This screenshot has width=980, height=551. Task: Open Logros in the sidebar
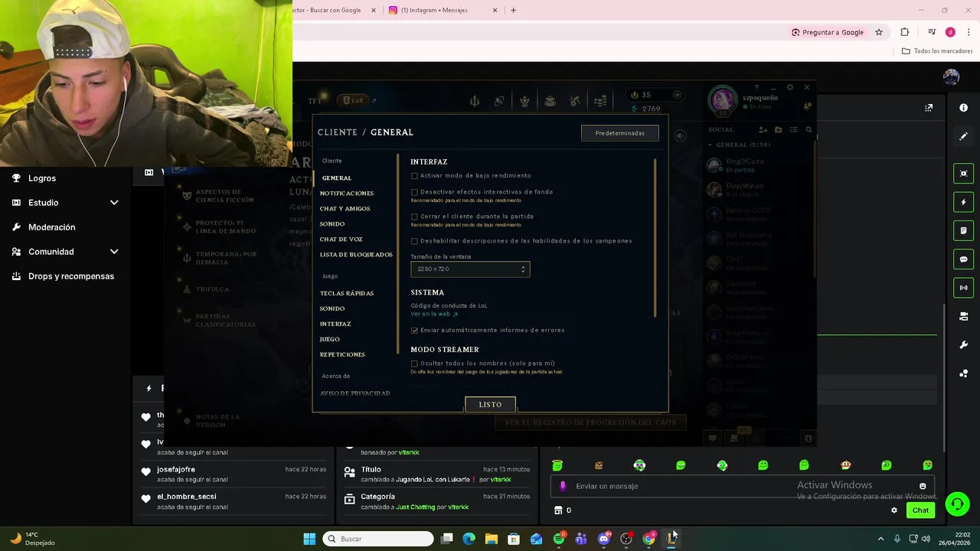(42, 178)
